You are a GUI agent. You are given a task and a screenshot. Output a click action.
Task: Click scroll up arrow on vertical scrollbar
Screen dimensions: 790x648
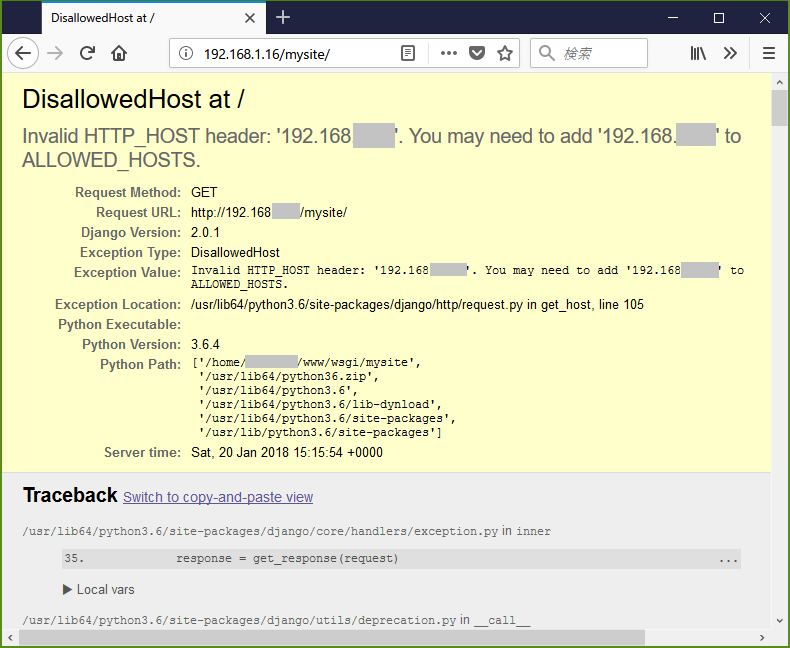pos(779,82)
